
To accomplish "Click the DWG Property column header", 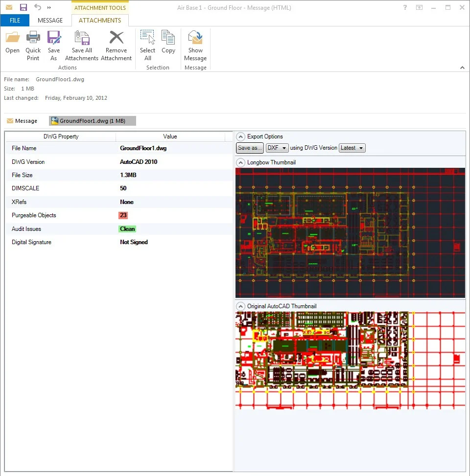I will (61, 136).
